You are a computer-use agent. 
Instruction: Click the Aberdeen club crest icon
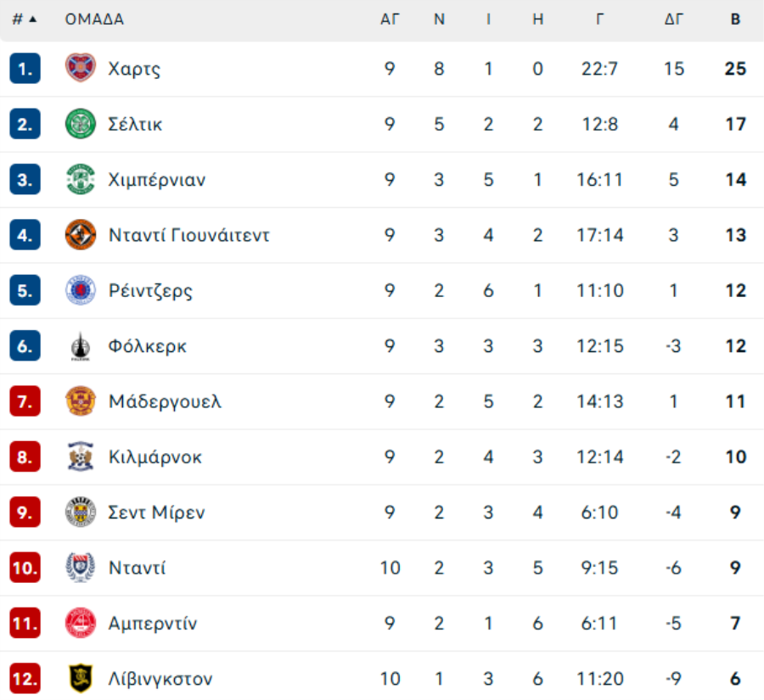(x=81, y=623)
